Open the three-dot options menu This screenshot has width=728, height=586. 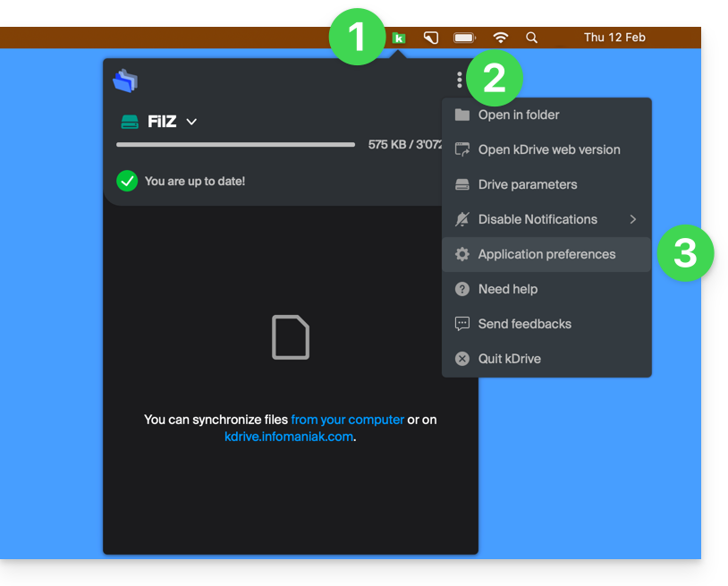[x=460, y=81]
